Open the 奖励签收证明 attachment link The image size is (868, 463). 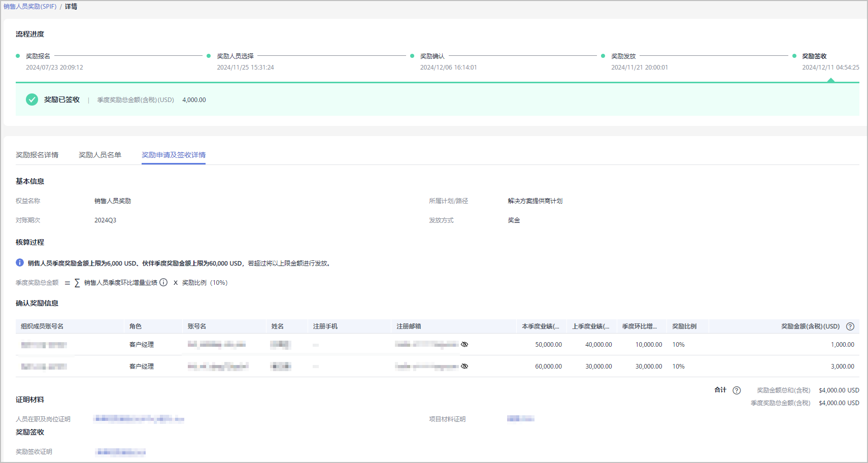click(120, 452)
